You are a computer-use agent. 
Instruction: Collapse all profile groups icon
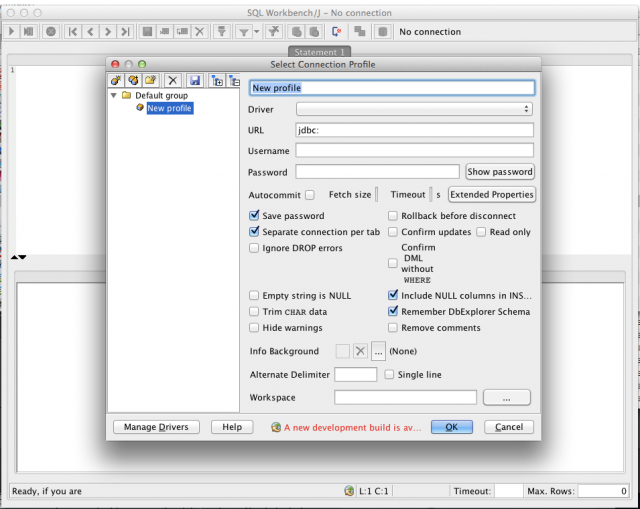pyautogui.click(x=234, y=81)
